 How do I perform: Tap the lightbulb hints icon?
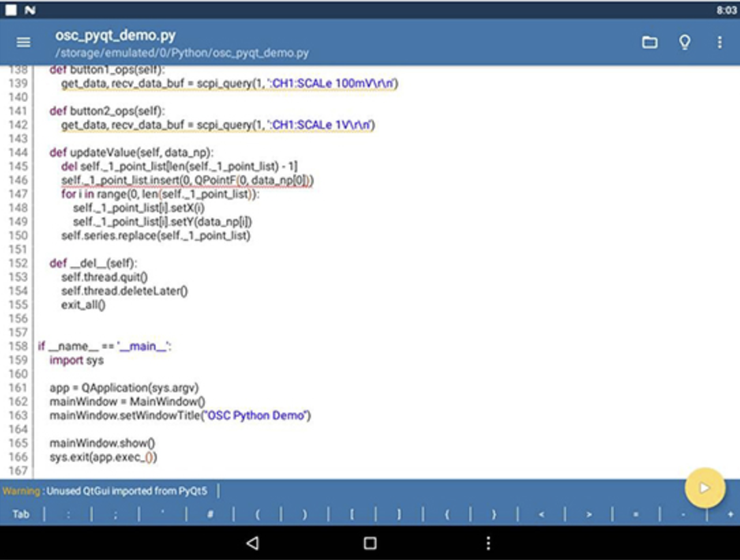pyautogui.click(x=684, y=42)
